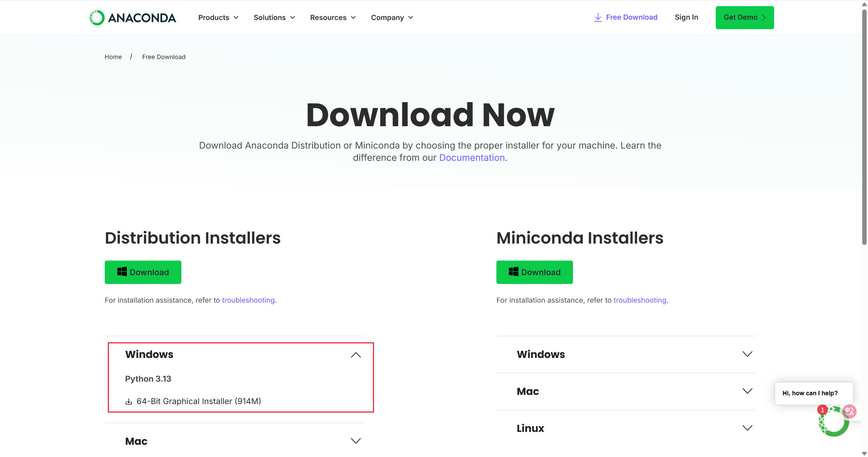Expand the Products chevron arrow
The height and width of the screenshot is (457, 868).
[x=236, y=18]
